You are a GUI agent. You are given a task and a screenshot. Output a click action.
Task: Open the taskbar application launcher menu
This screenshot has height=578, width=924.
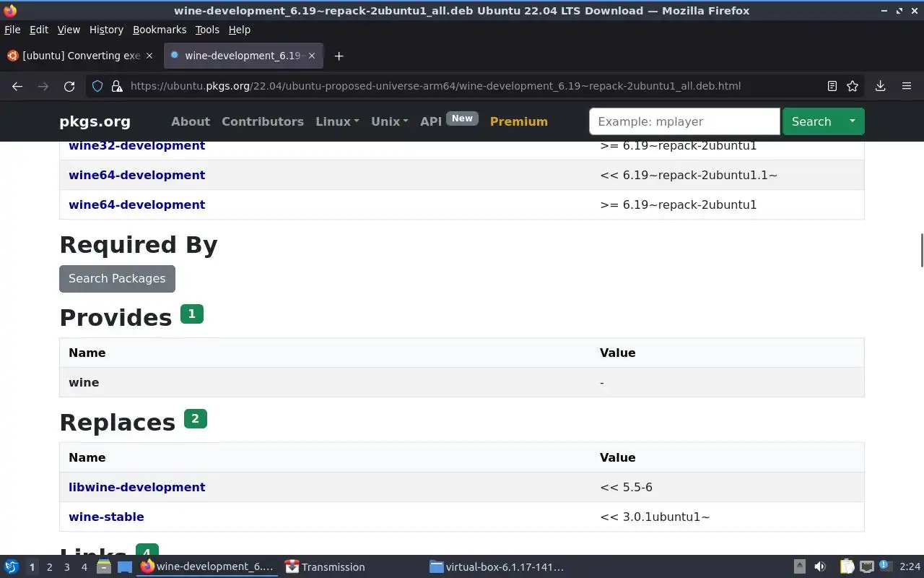click(12, 567)
